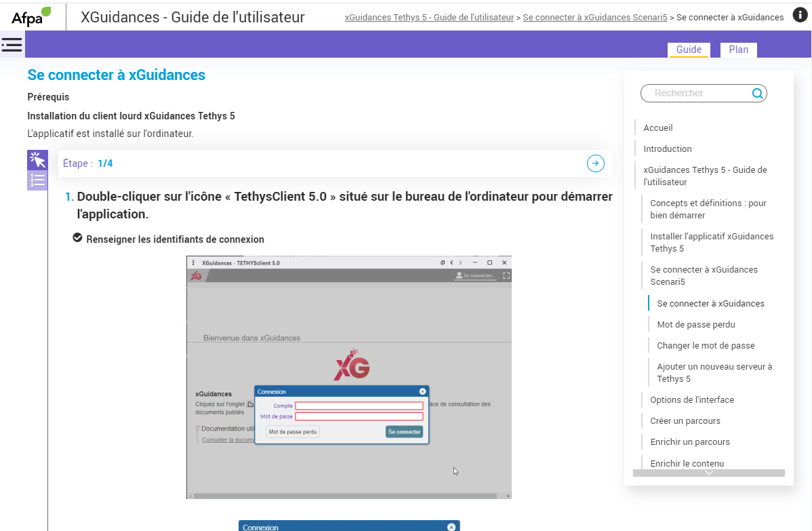Open the information icon in the header
Screen dimensions: 812x531
tap(800, 14)
